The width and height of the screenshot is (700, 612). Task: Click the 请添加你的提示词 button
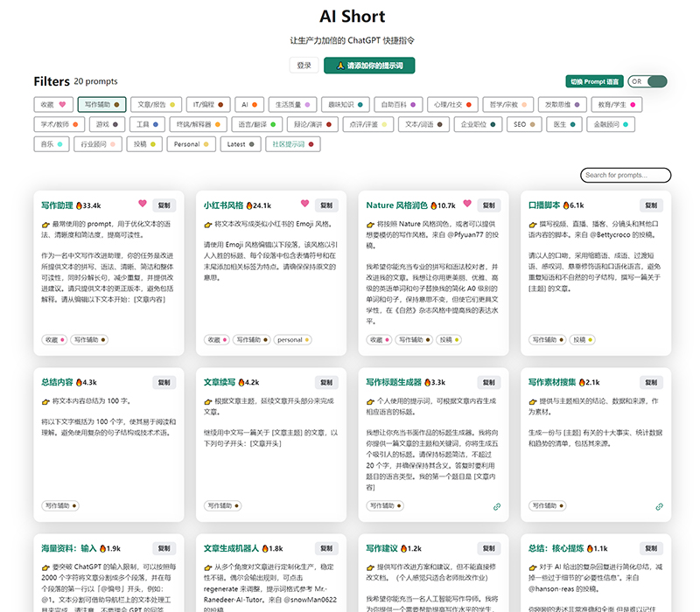coord(368,65)
